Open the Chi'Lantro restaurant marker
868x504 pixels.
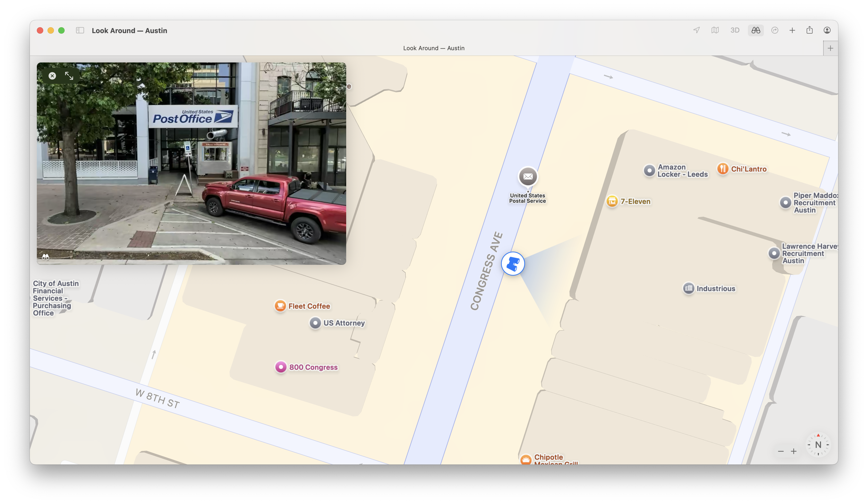pos(723,169)
